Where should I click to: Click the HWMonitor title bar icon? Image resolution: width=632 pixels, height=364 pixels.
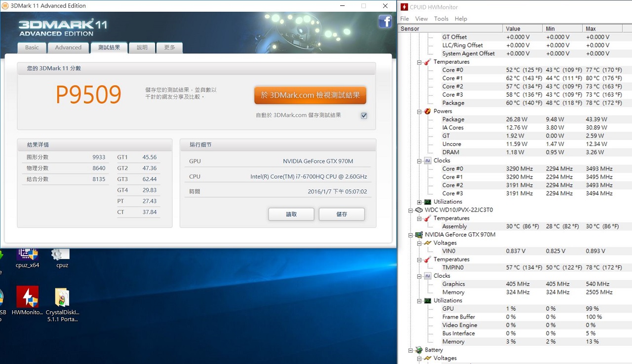click(404, 7)
